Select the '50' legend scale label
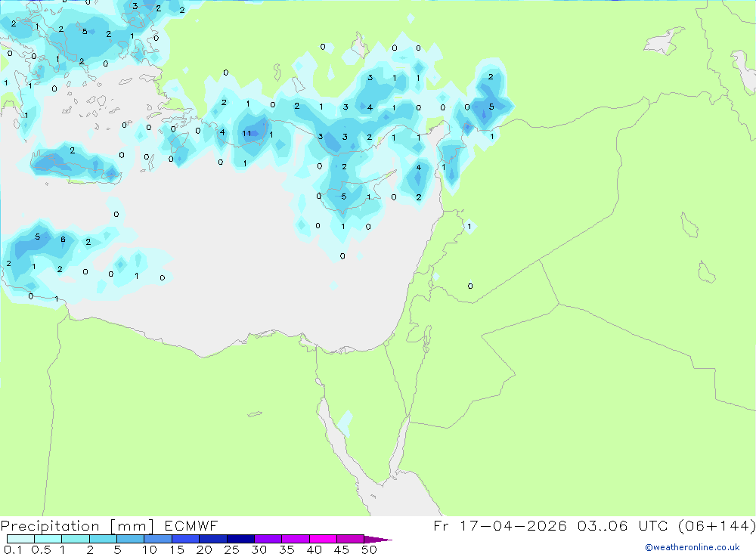 [x=369, y=549]
